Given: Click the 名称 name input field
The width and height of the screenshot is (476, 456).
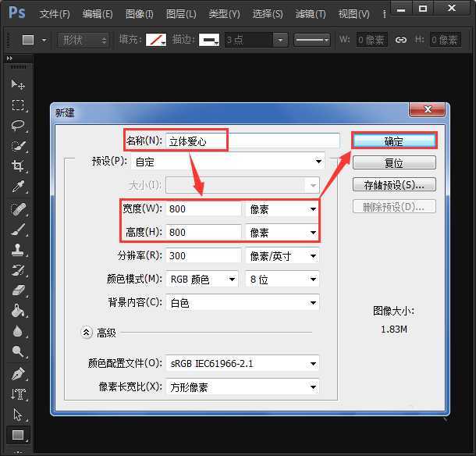Looking at the screenshot, I should [x=252, y=141].
